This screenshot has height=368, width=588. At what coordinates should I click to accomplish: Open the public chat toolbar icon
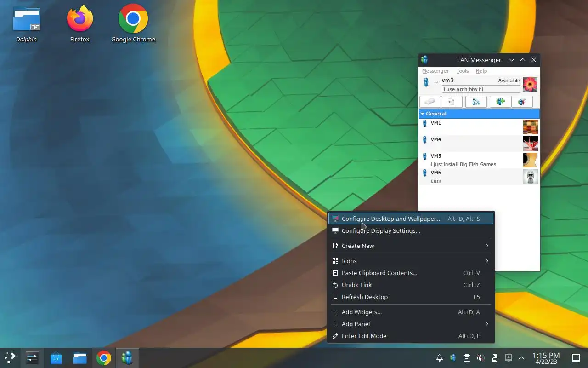click(522, 102)
